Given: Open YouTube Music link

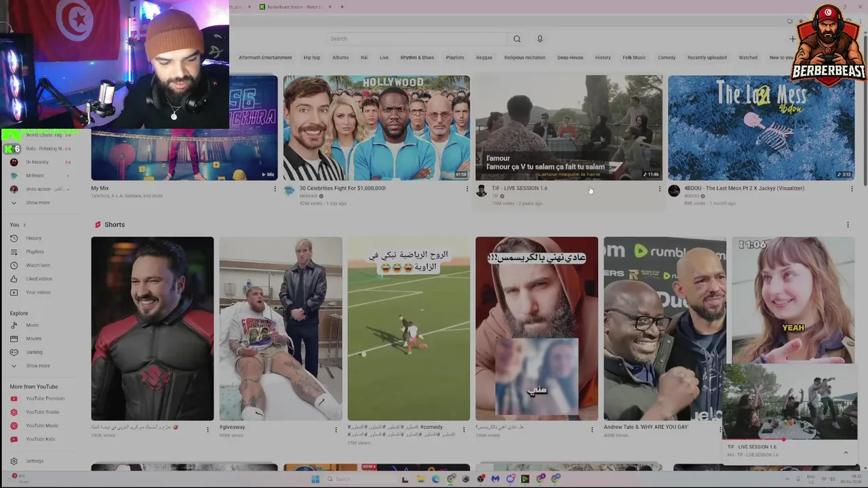Looking at the screenshot, I should point(42,426).
